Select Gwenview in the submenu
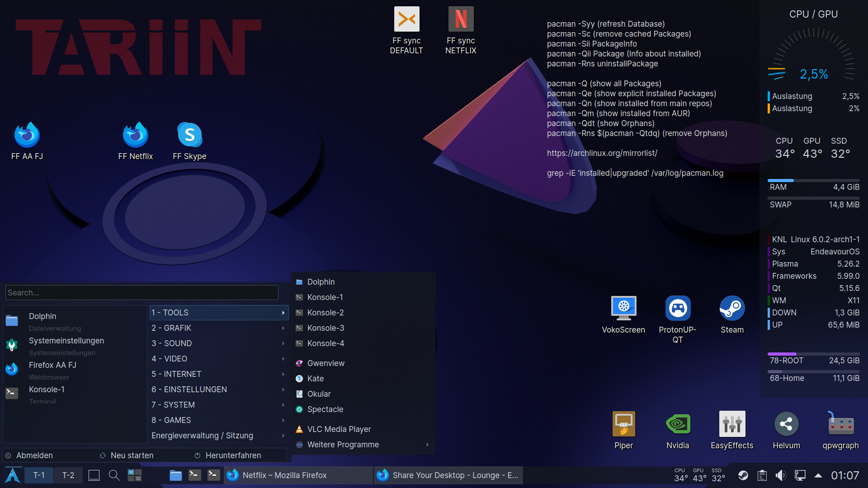This screenshot has height=488, width=868. [363, 363]
